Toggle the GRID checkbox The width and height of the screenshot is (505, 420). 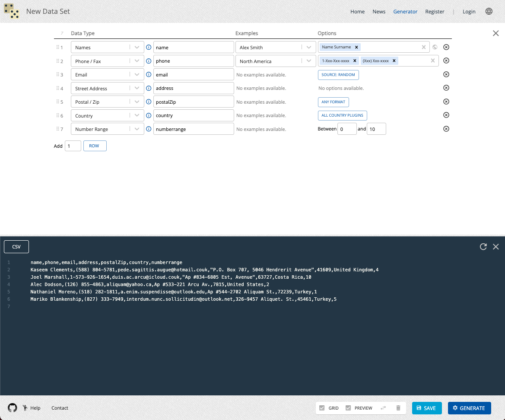click(322, 408)
